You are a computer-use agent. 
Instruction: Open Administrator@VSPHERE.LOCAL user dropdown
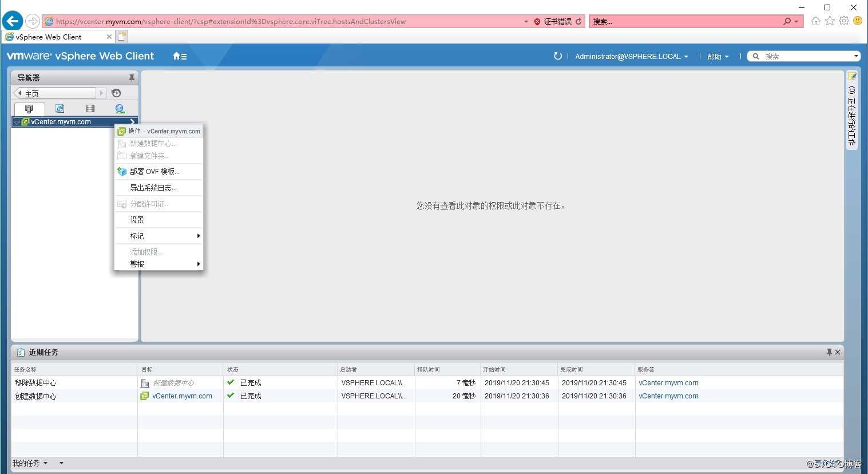click(x=632, y=57)
